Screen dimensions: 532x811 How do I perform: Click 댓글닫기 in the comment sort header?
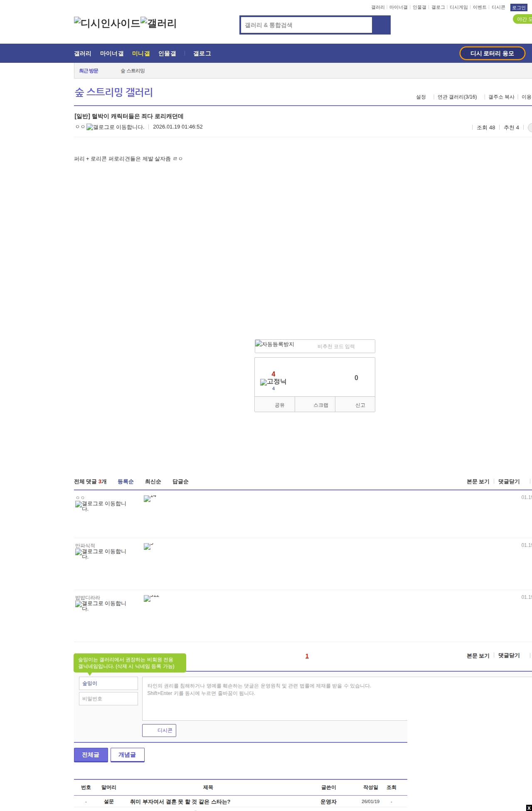[509, 482]
